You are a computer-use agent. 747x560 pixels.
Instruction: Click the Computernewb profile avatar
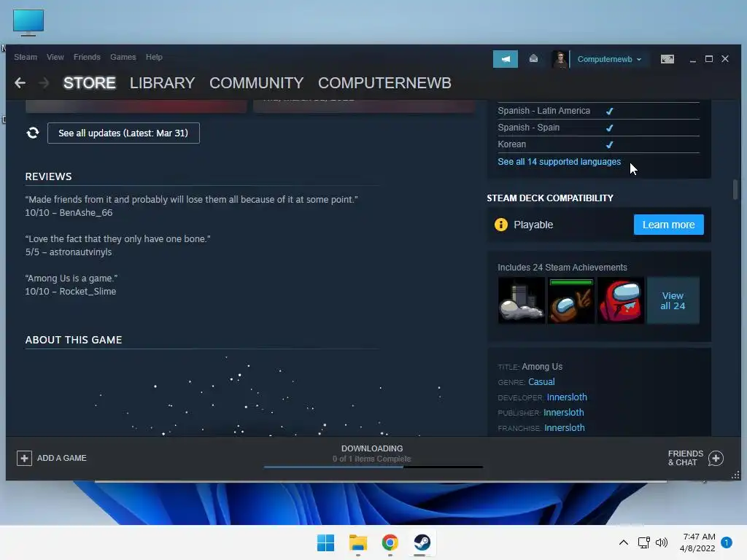coord(560,59)
